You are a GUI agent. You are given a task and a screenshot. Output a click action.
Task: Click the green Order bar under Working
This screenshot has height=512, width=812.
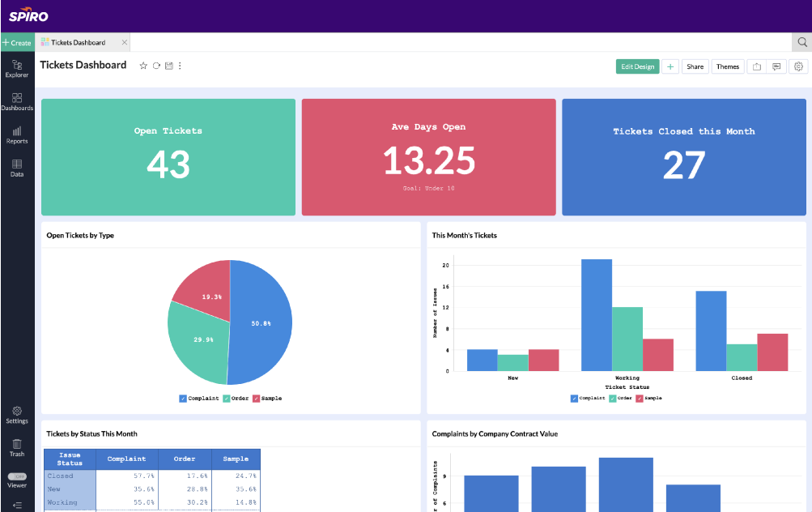[x=627, y=339]
